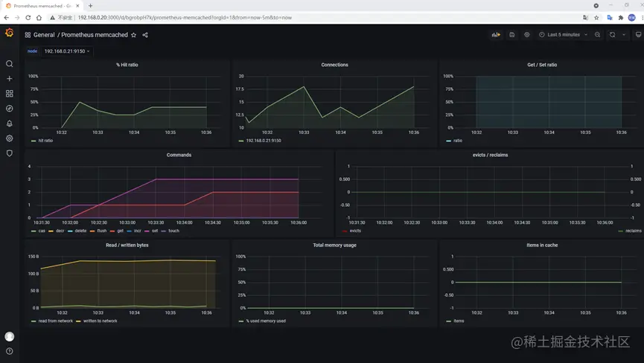Open the Create plus menu in sidebar
This screenshot has width=644, height=363.
10,78
